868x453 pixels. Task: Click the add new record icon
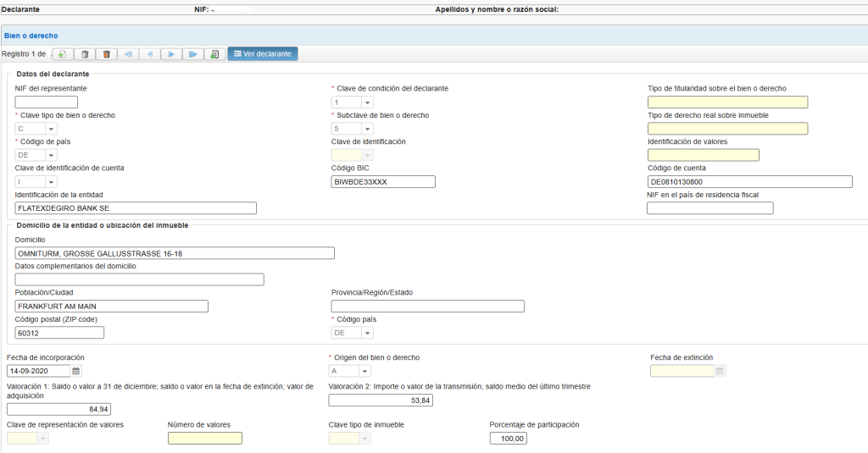(63, 54)
